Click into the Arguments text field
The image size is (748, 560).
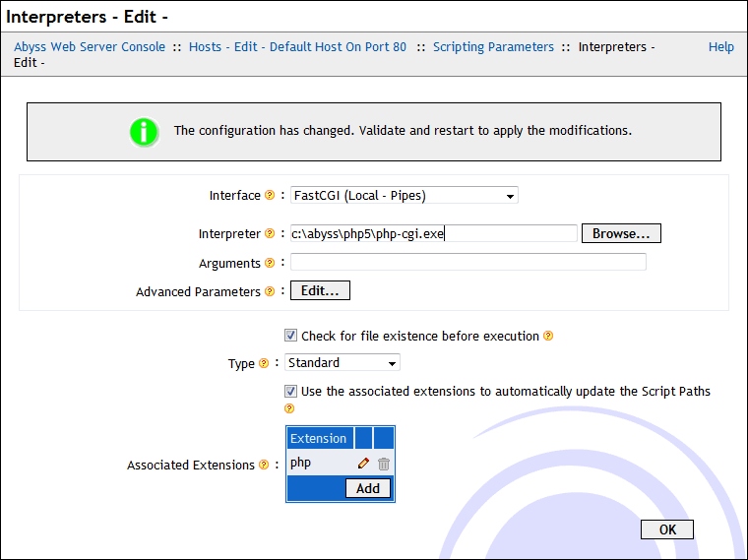(467, 262)
